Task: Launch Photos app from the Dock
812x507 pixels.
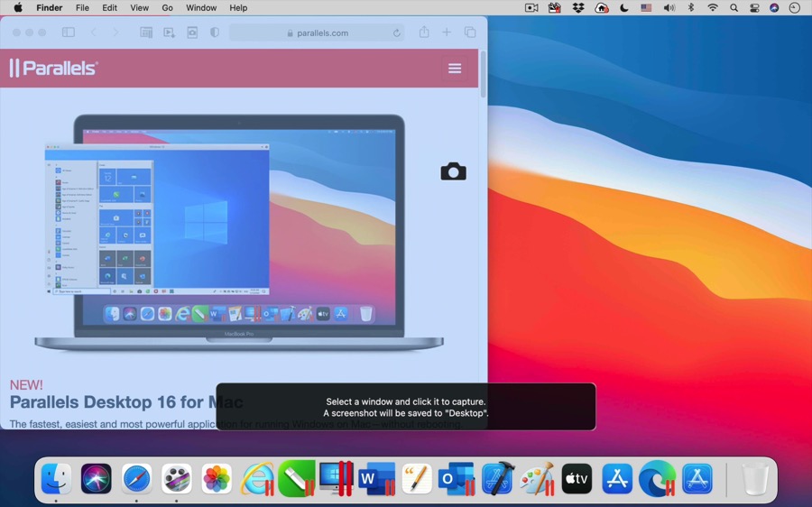Action: pyautogui.click(x=217, y=479)
